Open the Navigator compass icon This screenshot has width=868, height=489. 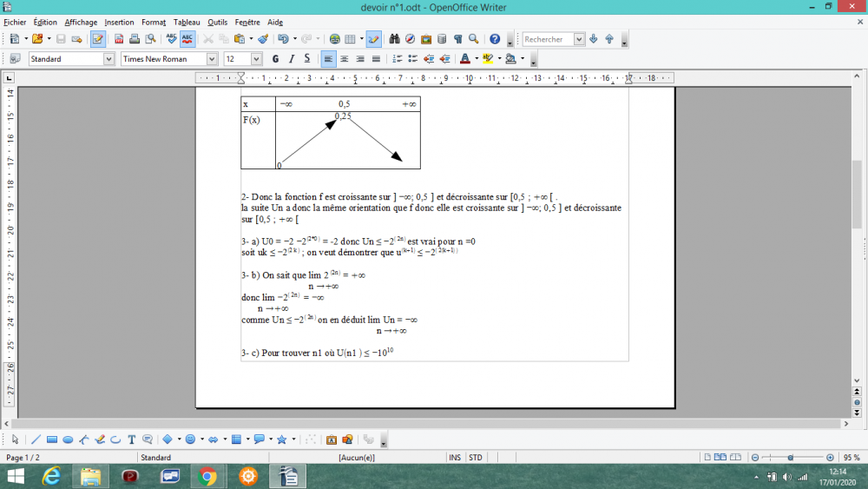coord(411,39)
